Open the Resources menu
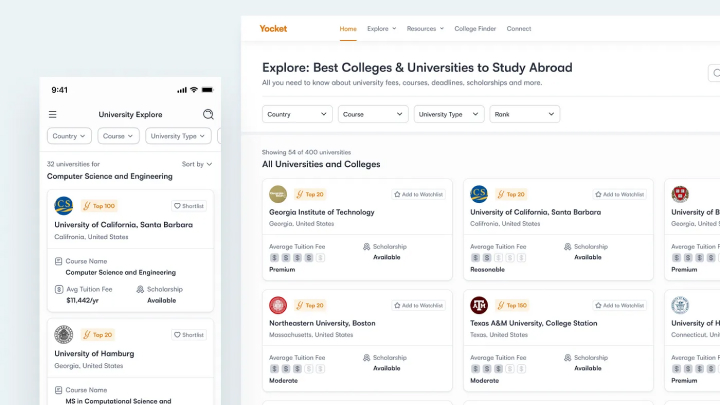This screenshot has width=720, height=405. [x=425, y=28]
